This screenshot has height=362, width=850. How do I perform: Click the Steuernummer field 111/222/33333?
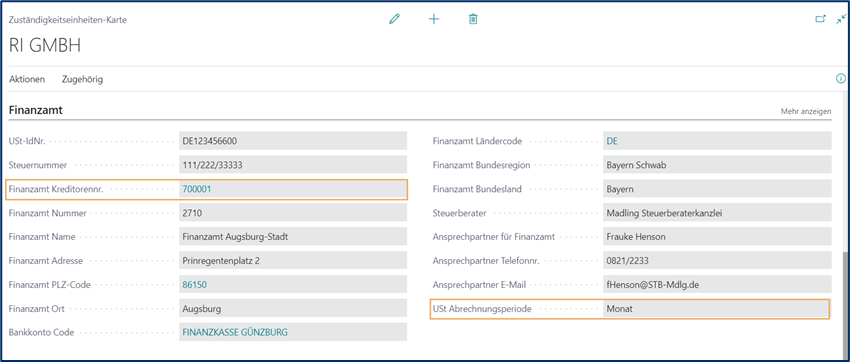tap(293, 165)
